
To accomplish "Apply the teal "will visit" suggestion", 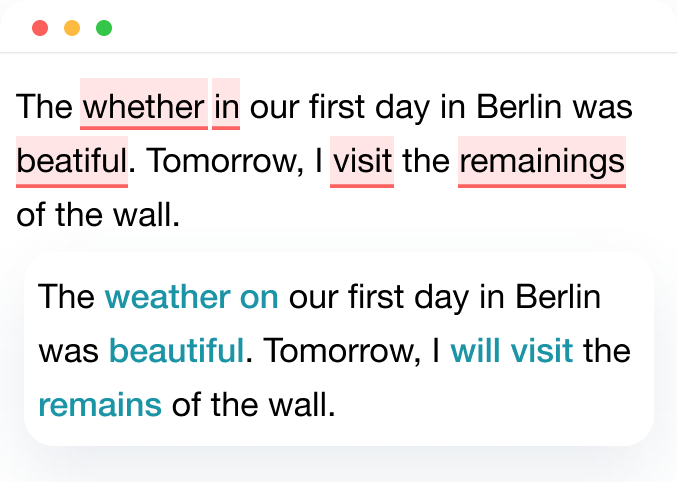I will tap(511, 351).
